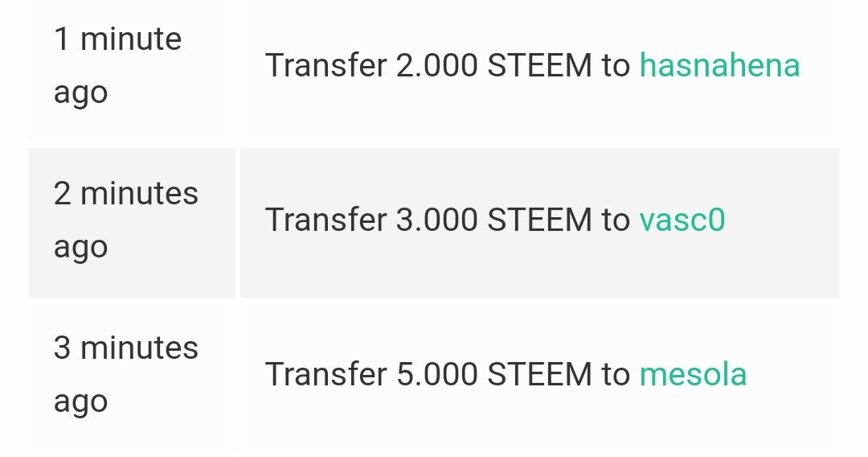The height and width of the screenshot is (457, 868).
Task: Click the word 'to' before mesola
Action: click(616, 374)
